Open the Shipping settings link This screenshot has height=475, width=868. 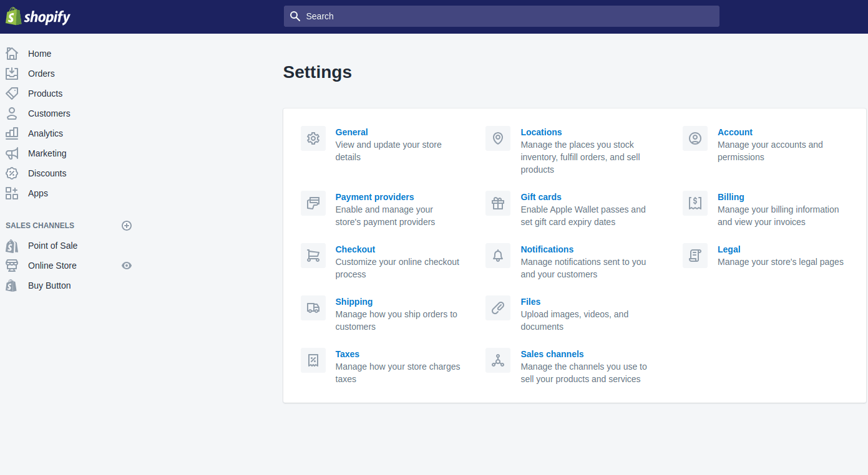pyautogui.click(x=354, y=302)
